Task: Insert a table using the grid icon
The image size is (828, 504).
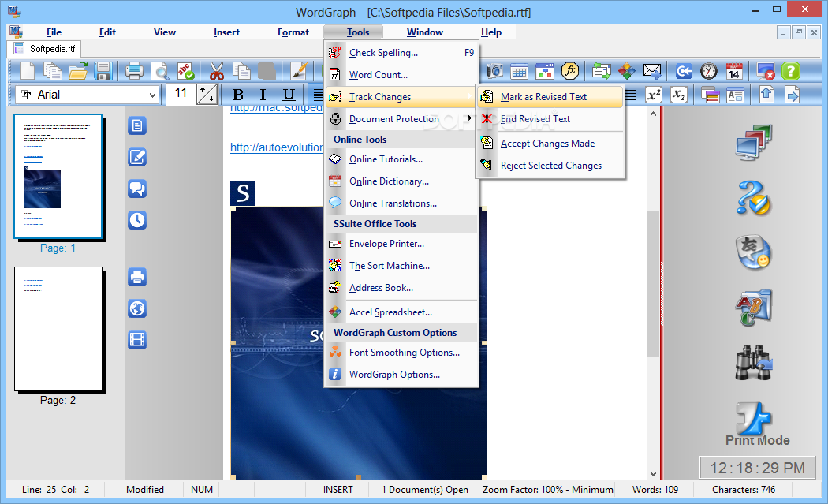Action: coord(519,71)
